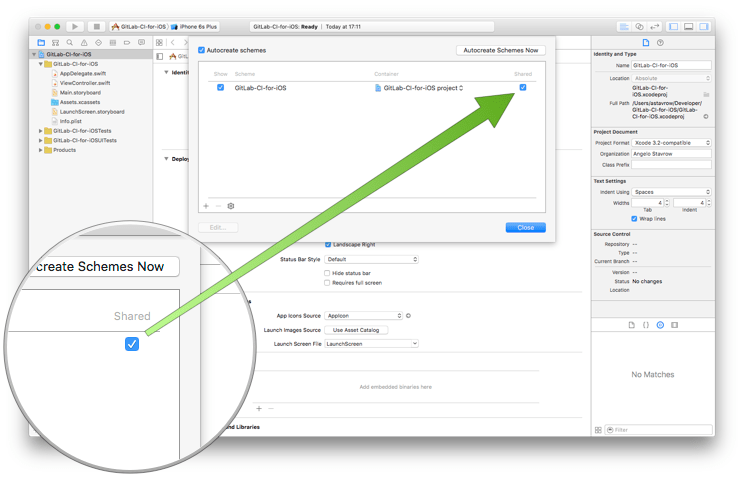The height and width of the screenshot is (477, 744).
Task: Toggle Shared checkbox for GitLab-CI-for-iOS scheme
Action: pyautogui.click(x=523, y=88)
